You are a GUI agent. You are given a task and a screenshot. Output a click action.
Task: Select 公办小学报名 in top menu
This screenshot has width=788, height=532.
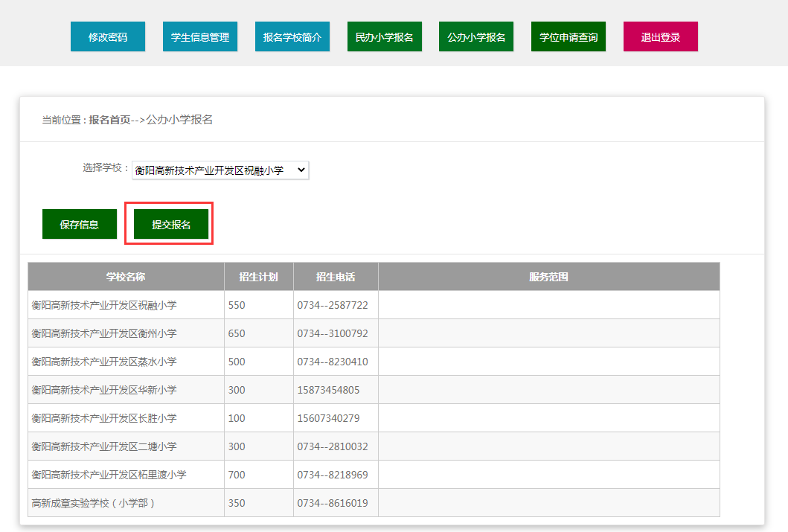pyautogui.click(x=476, y=36)
